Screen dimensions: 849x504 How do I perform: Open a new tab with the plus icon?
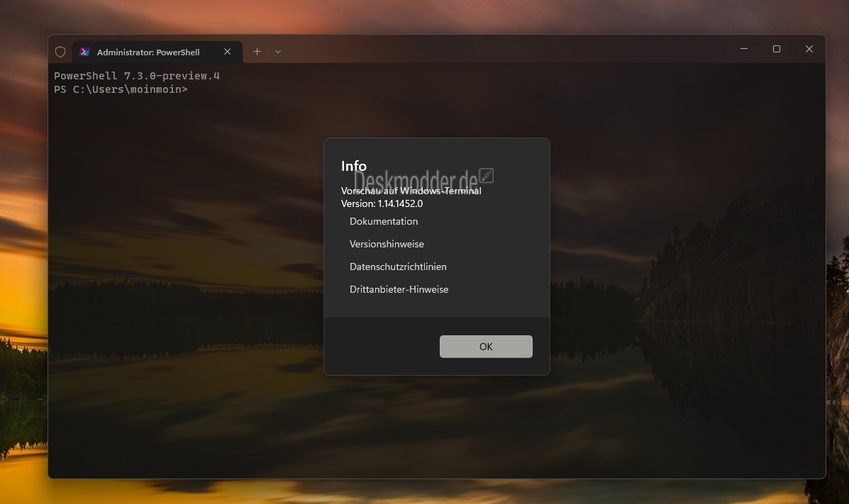point(257,52)
